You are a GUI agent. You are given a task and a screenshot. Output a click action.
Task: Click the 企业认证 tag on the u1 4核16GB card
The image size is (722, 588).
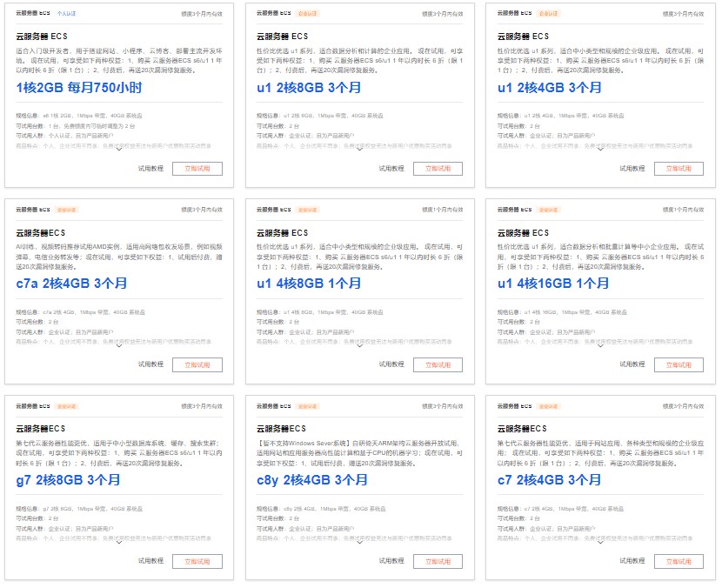(x=548, y=210)
